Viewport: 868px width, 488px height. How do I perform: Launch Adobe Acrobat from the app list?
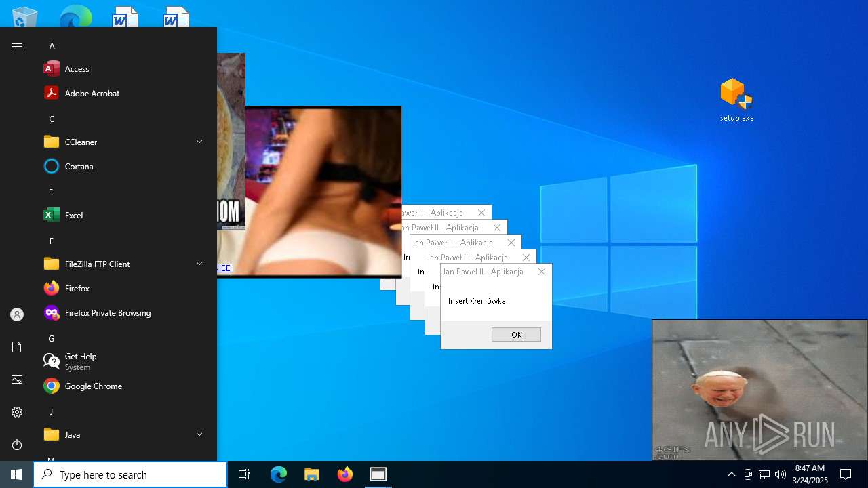point(123,94)
